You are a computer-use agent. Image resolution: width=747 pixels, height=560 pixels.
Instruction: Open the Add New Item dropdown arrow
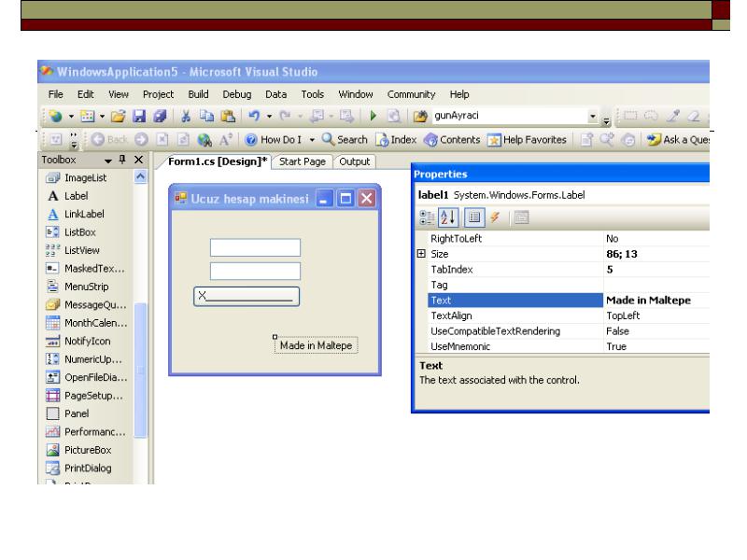tap(102, 116)
